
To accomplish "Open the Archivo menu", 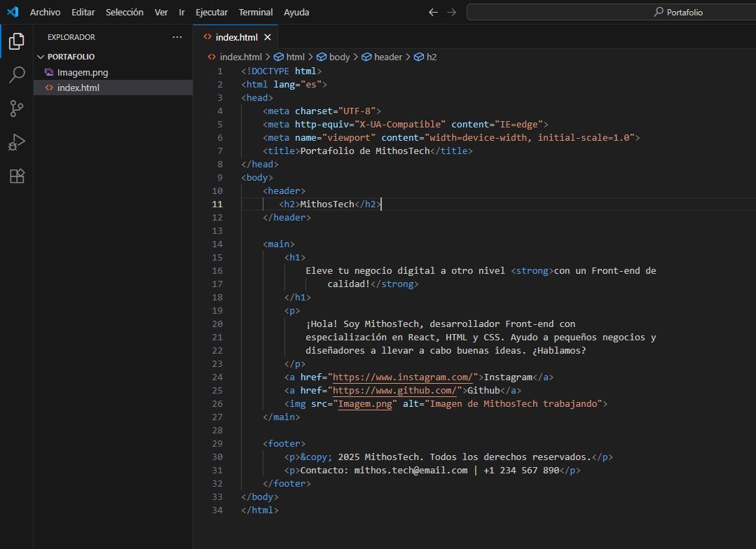I will (x=46, y=12).
